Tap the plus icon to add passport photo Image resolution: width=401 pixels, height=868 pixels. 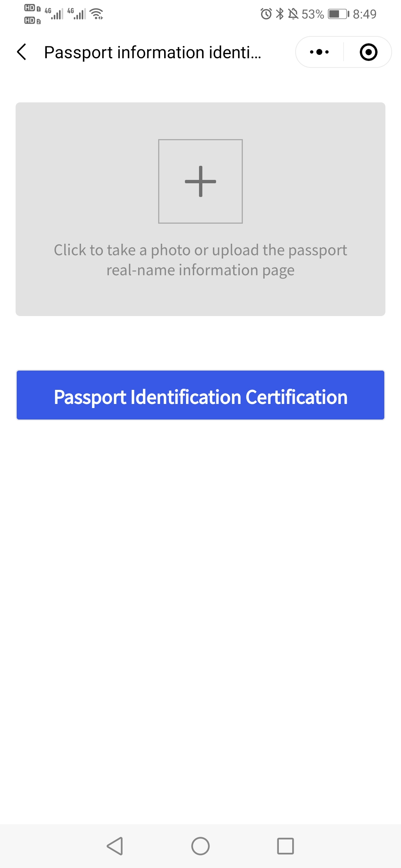click(x=200, y=181)
